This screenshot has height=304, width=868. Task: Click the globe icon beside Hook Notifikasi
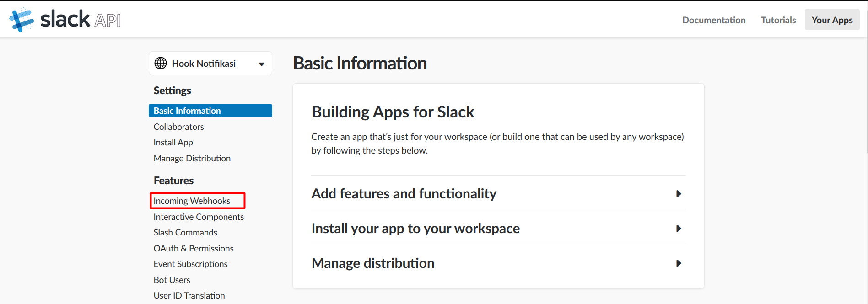click(x=161, y=63)
